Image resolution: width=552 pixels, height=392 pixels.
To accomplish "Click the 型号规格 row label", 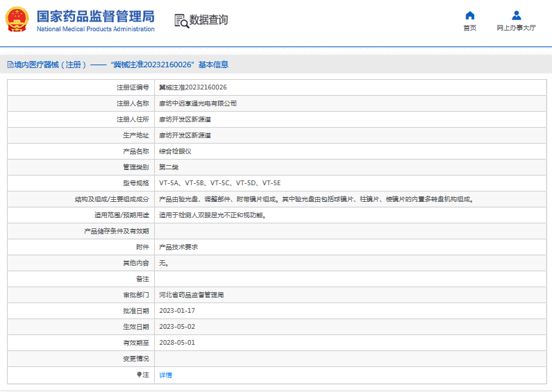I will coord(136,183).
